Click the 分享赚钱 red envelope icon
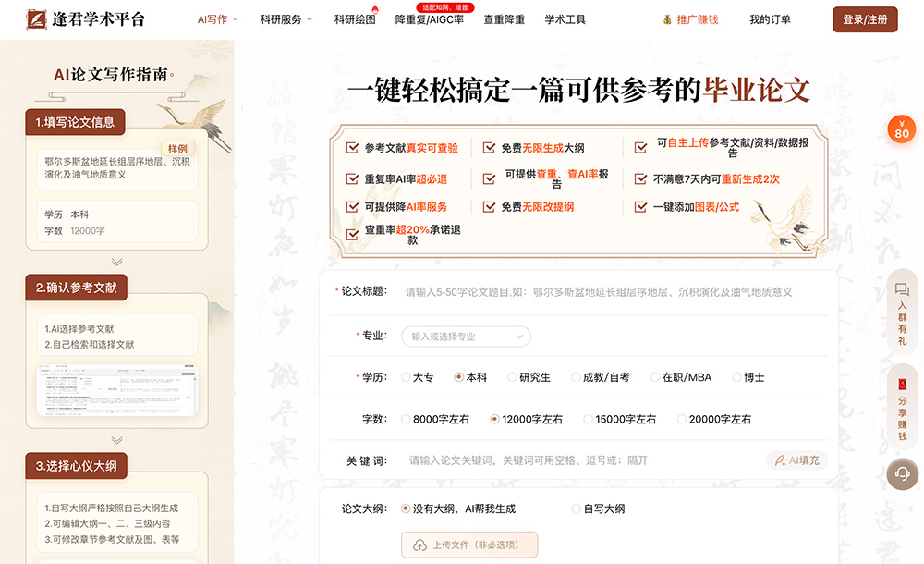The image size is (924, 564). (x=902, y=385)
